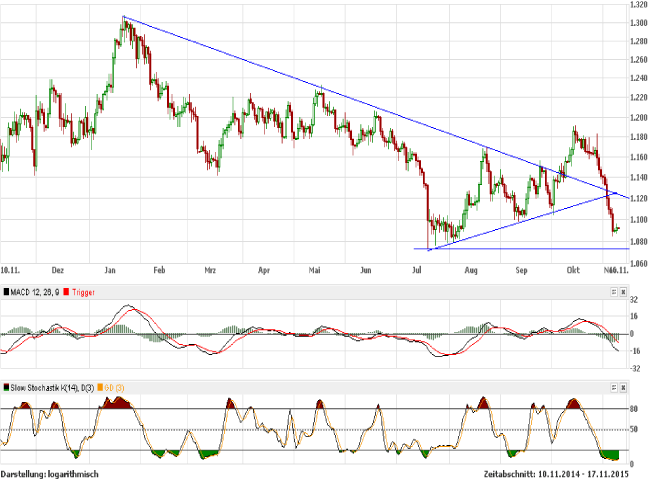Click the 'Jan' label on time axis
The width and height of the screenshot is (650, 480).
click(106, 270)
